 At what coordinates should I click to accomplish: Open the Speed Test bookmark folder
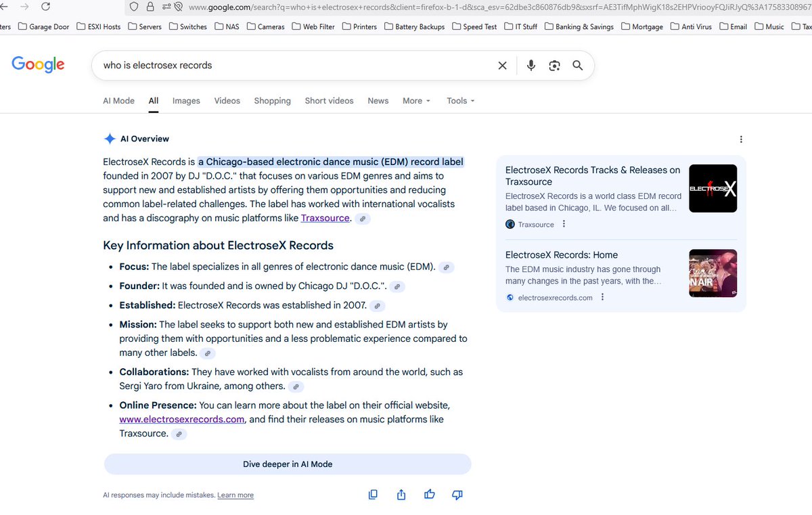tap(474, 26)
